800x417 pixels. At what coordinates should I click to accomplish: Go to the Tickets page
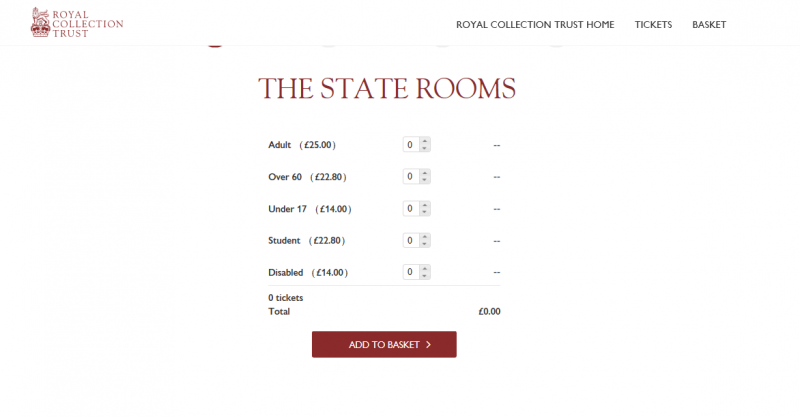653,24
